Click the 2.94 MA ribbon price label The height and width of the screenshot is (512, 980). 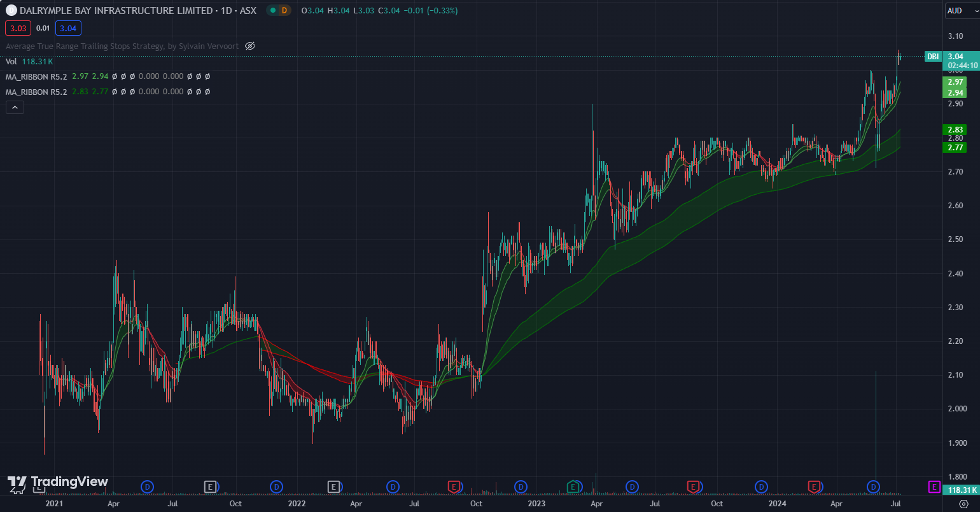pyautogui.click(x=955, y=93)
